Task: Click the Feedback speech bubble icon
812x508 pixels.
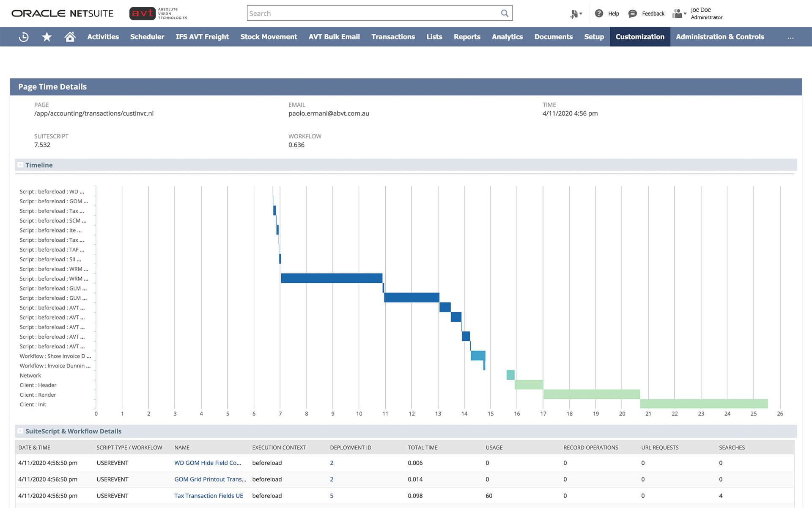Action: (x=632, y=14)
